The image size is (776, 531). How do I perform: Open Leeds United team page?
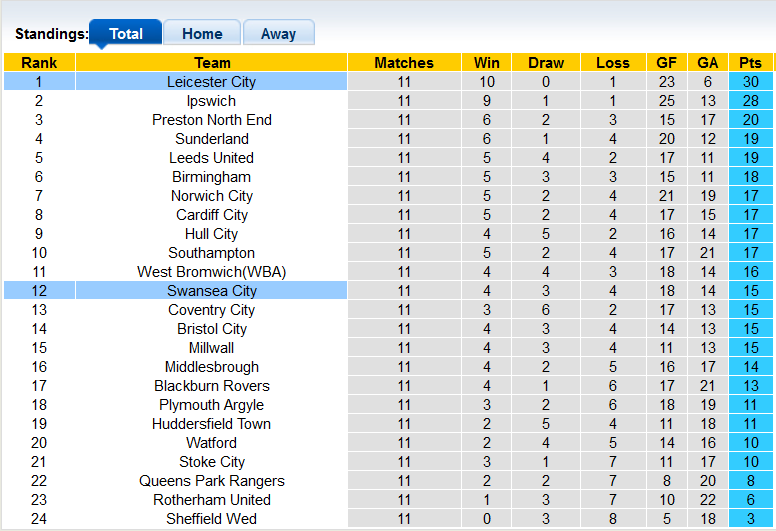point(211,158)
